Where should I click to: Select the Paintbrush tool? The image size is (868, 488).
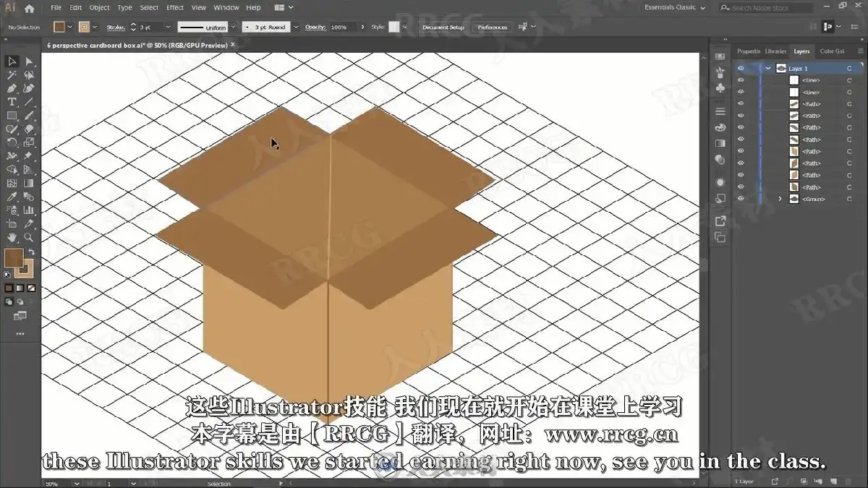click(x=29, y=116)
